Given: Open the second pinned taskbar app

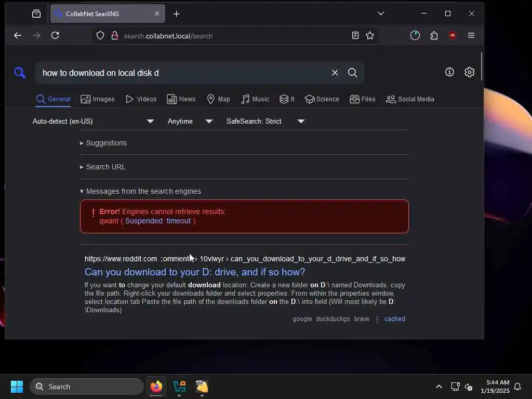Looking at the screenshot, I should tap(179, 387).
